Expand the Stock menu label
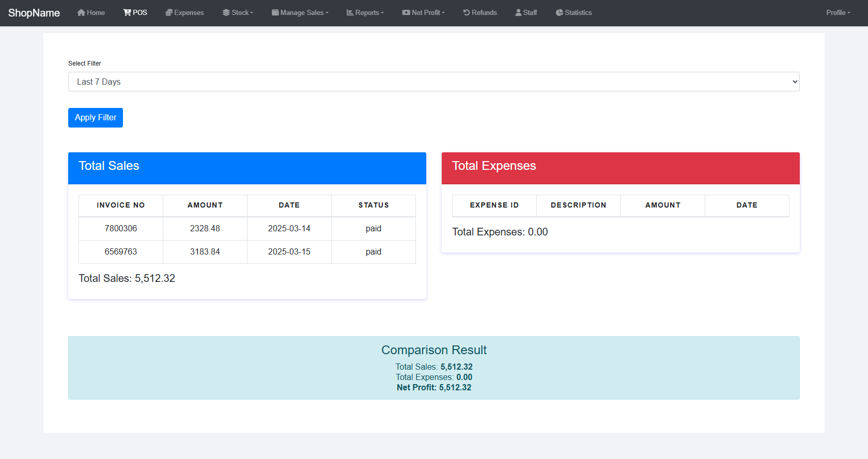This screenshot has width=868, height=459. pos(242,12)
